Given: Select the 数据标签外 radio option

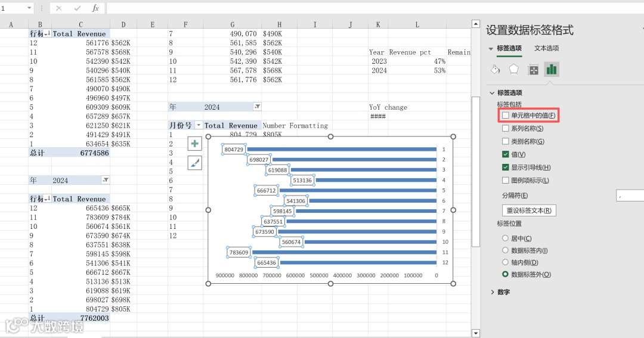Looking at the screenshot, I should (x=505, y=274).
